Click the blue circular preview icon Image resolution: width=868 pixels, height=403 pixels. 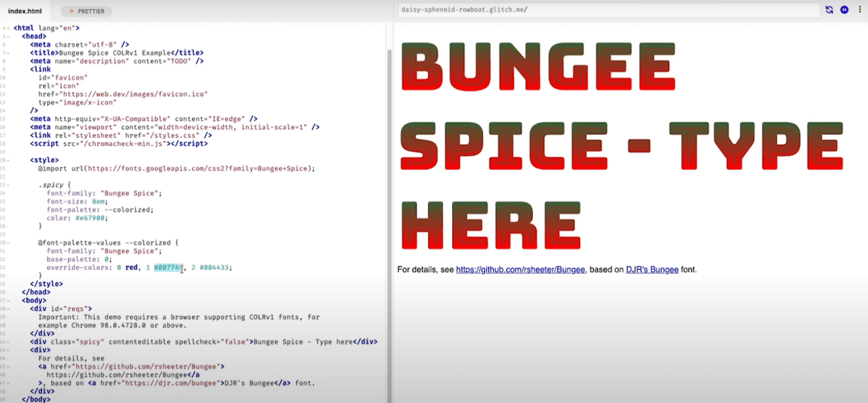coord(844,10)
